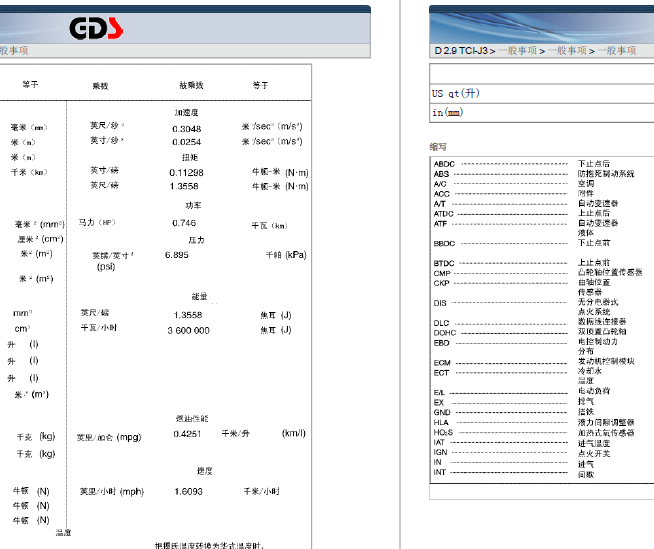Click the US qt(升) row
654x549 pixels.
tap(541, 94)
